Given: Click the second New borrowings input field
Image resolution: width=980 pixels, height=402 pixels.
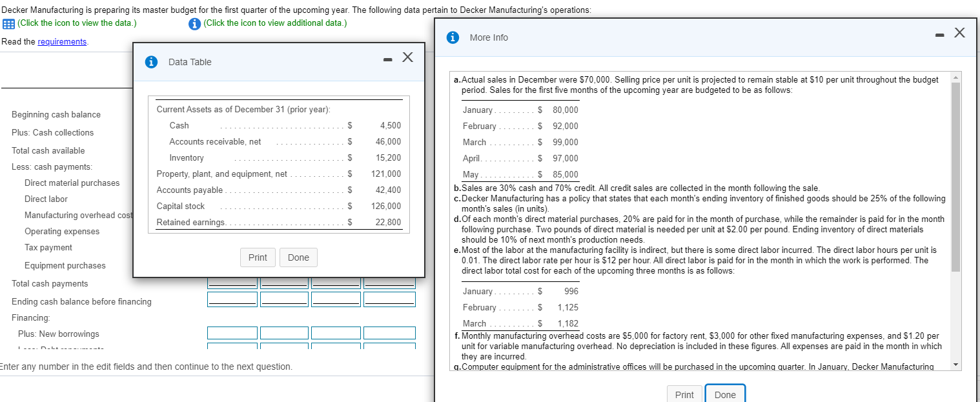Looking at the screenshot, I should (285, 333).
